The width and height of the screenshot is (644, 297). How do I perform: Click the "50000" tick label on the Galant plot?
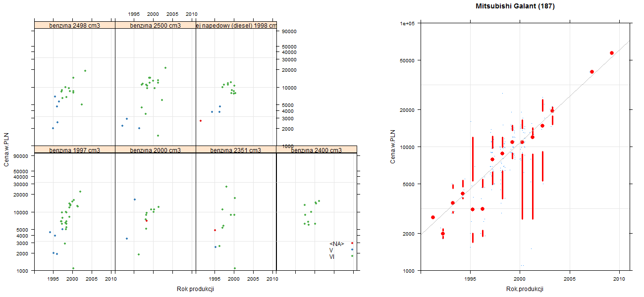click(408, 60)
